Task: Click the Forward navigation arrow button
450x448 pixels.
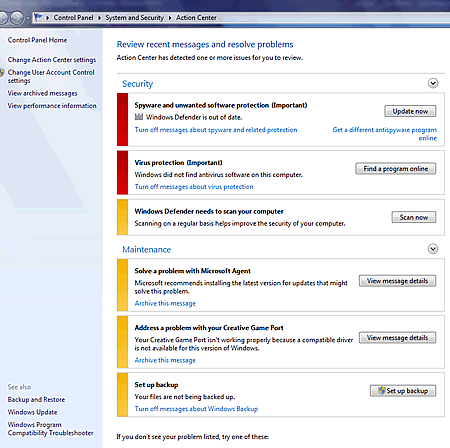Action: [x=17, y=18]
